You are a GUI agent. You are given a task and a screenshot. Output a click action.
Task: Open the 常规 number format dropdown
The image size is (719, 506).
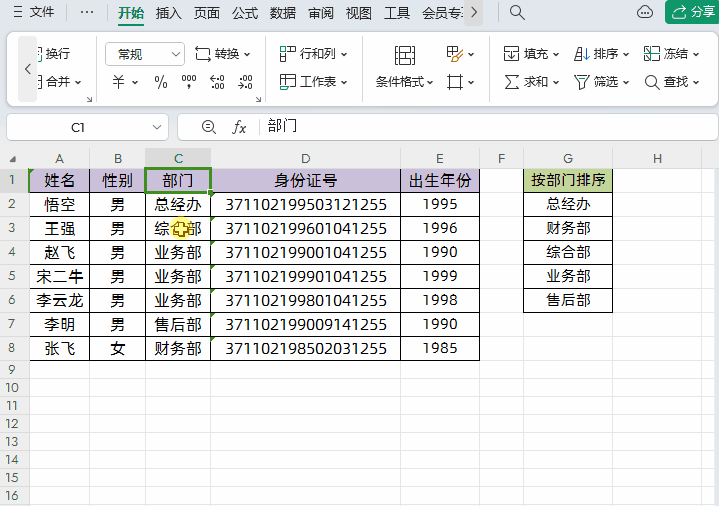tap(145, 54)
